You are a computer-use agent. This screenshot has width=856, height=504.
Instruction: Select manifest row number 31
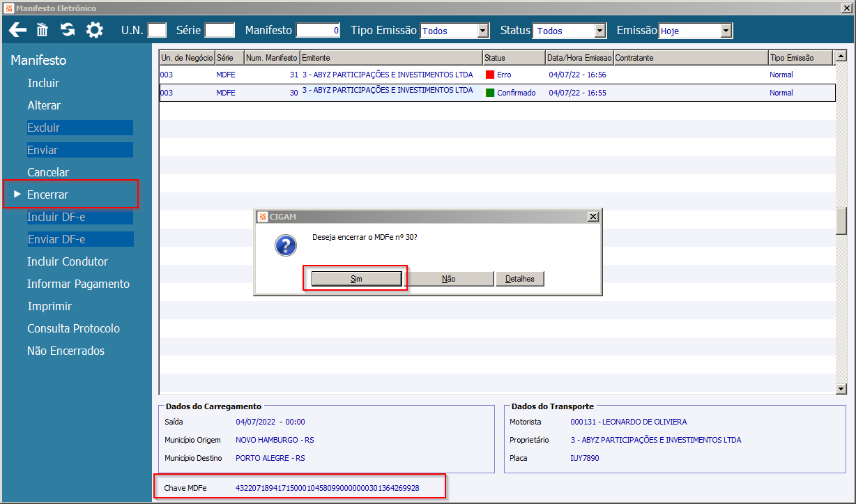pos(497,75)
